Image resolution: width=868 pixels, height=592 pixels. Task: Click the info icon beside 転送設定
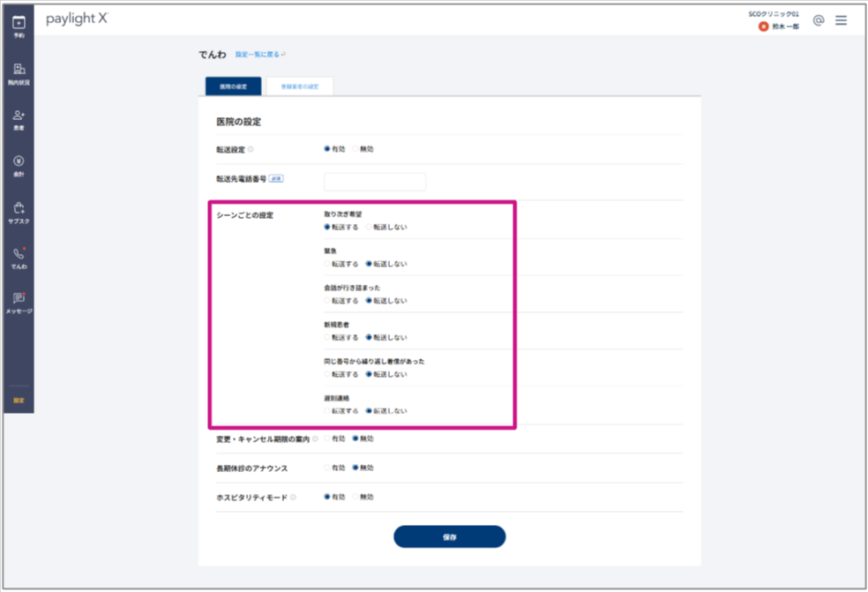click(251, 149)
